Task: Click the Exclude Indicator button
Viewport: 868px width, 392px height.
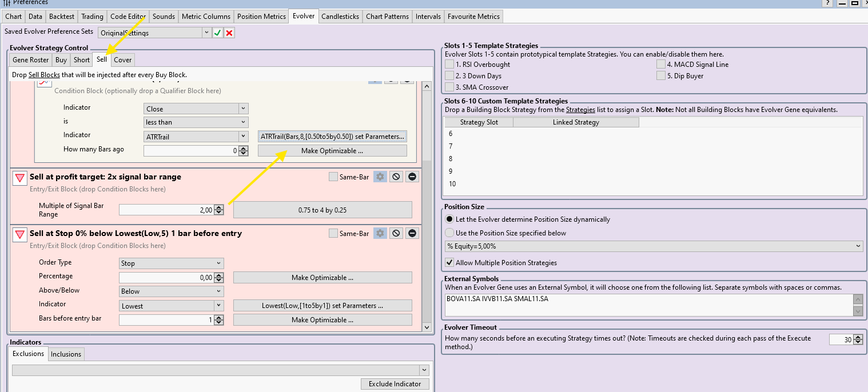Action: click(395, 384)
